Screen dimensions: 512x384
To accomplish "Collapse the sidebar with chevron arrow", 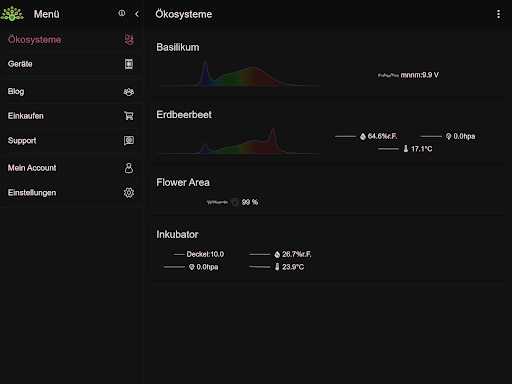I will coord(137,14).
